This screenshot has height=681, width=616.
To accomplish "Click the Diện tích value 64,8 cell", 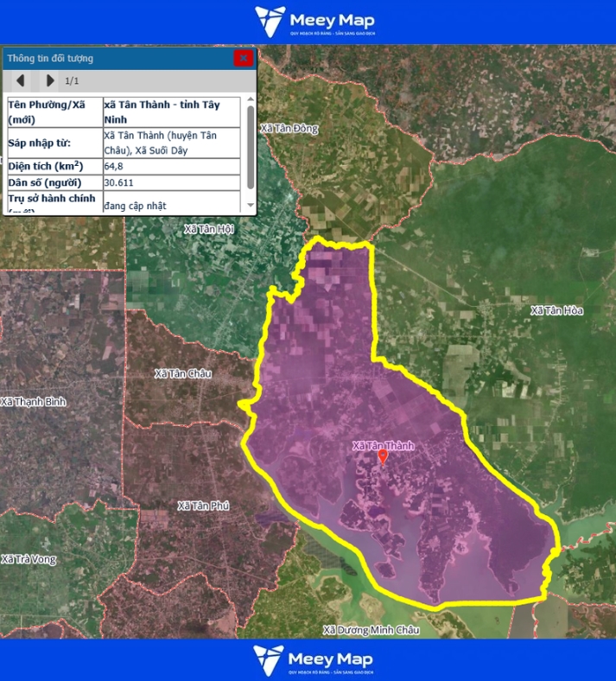I will (171, 166).
